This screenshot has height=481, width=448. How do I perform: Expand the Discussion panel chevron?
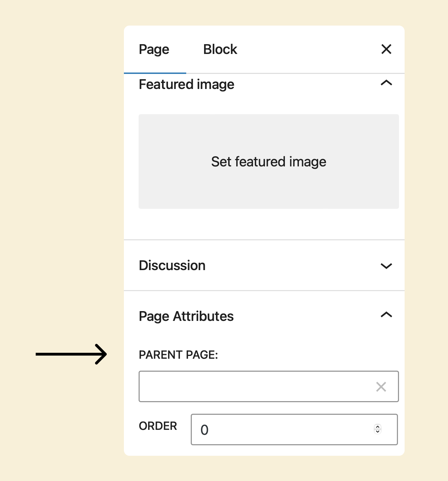386,266
